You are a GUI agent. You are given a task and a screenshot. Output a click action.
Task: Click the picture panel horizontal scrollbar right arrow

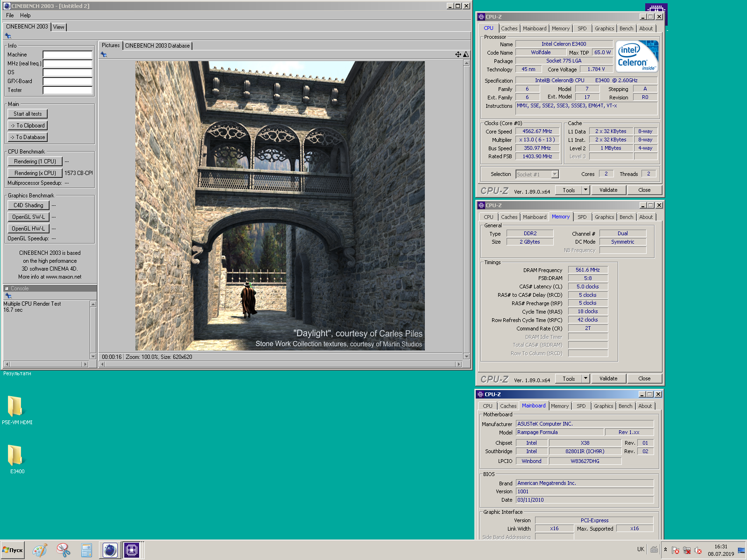[x=458, y=364]
